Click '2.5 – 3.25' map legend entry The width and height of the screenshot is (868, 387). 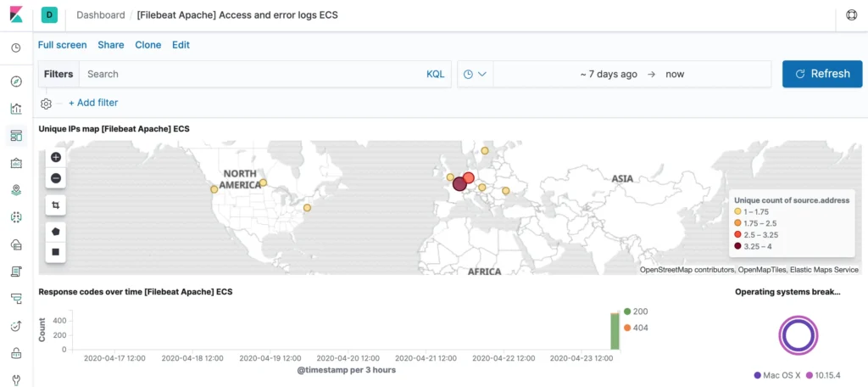click(755, 234)
